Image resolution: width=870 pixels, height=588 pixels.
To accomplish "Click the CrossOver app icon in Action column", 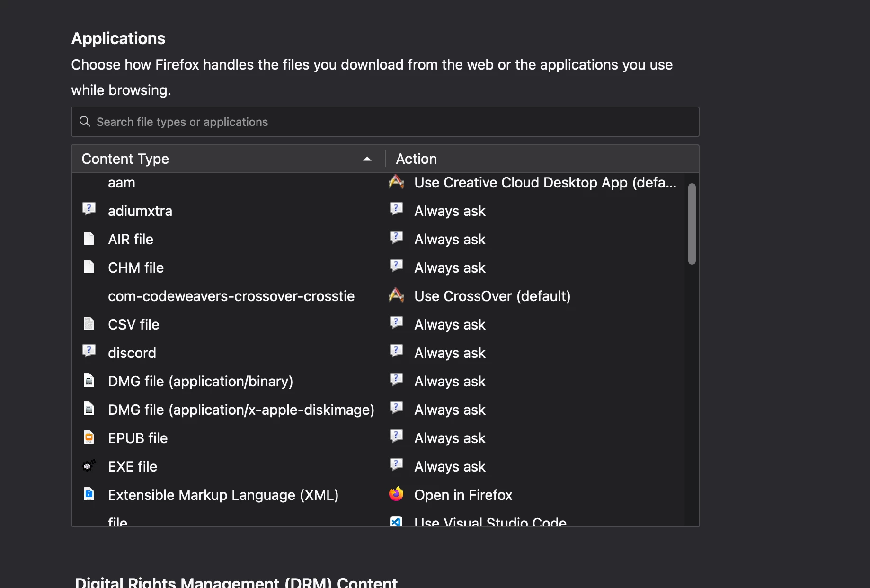I will (396, 295).
